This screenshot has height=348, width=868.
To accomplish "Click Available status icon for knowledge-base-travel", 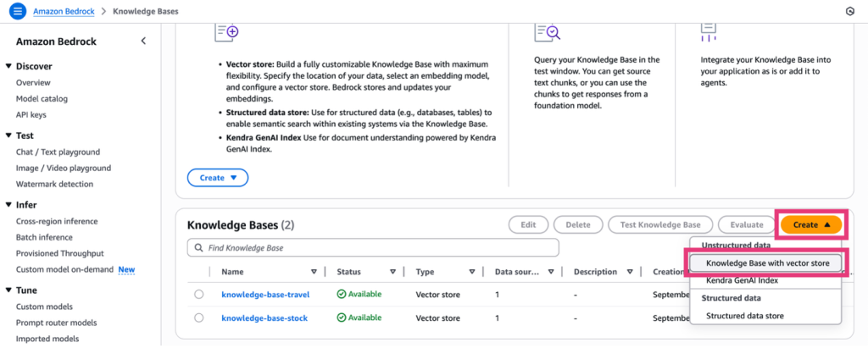I will tap(342, 295).
